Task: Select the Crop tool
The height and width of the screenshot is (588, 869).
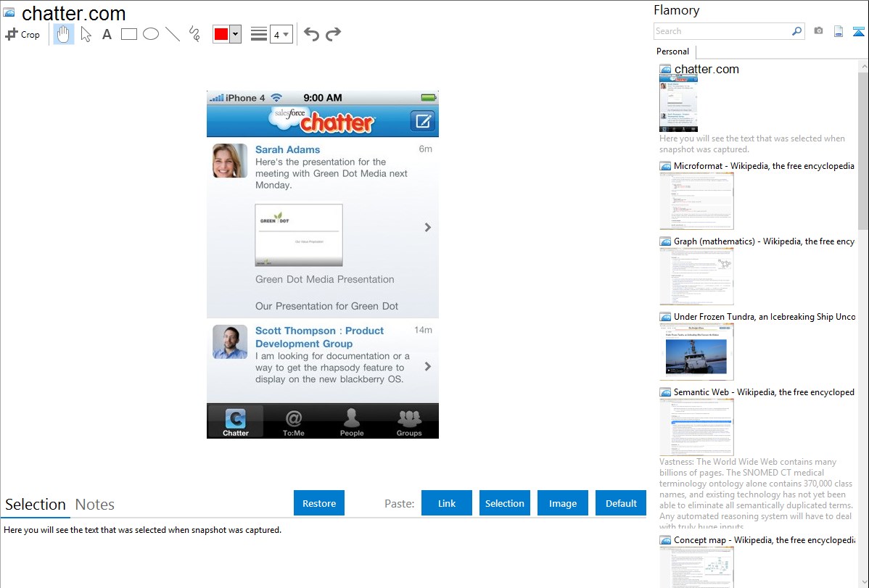Action: pos(22,34)
